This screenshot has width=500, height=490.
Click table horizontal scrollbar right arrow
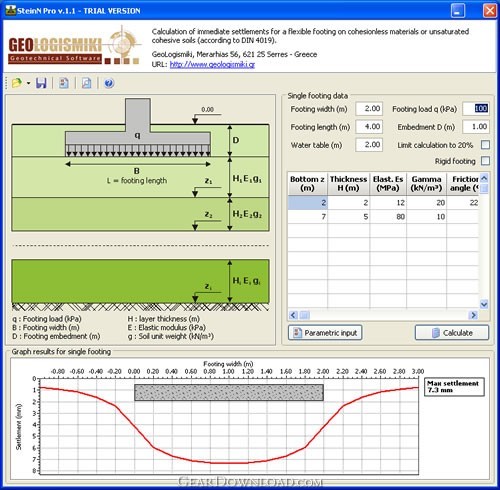[x=473, y=315]
